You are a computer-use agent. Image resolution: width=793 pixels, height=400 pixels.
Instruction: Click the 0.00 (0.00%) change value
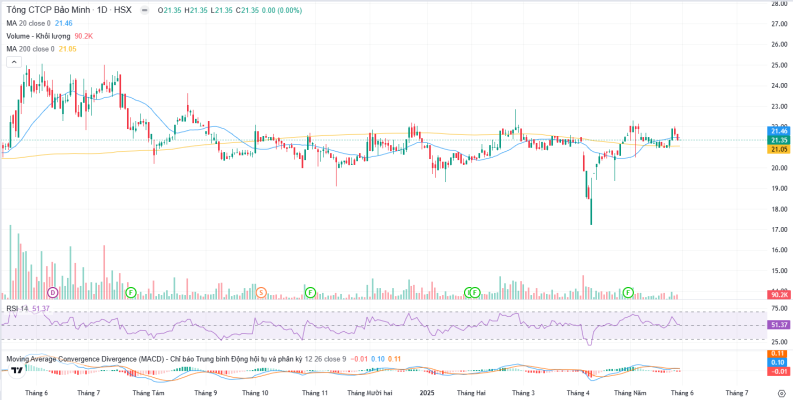(x=281, y=10)
